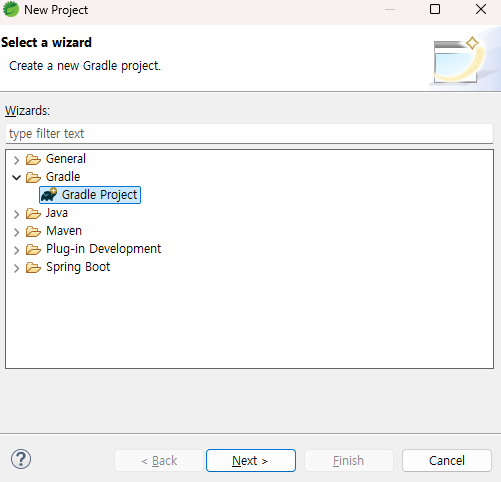
Task: Select the Gradle tree label
Action: click(63, 177)
